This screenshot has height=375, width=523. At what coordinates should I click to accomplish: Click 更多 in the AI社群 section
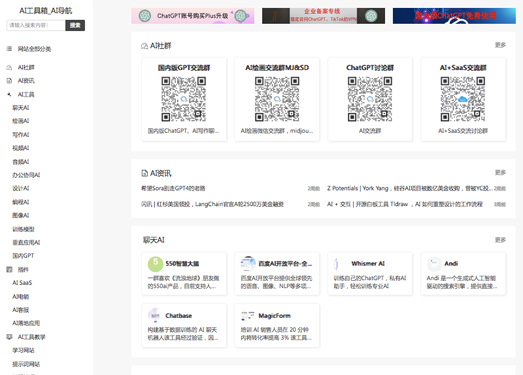(500, 45)
